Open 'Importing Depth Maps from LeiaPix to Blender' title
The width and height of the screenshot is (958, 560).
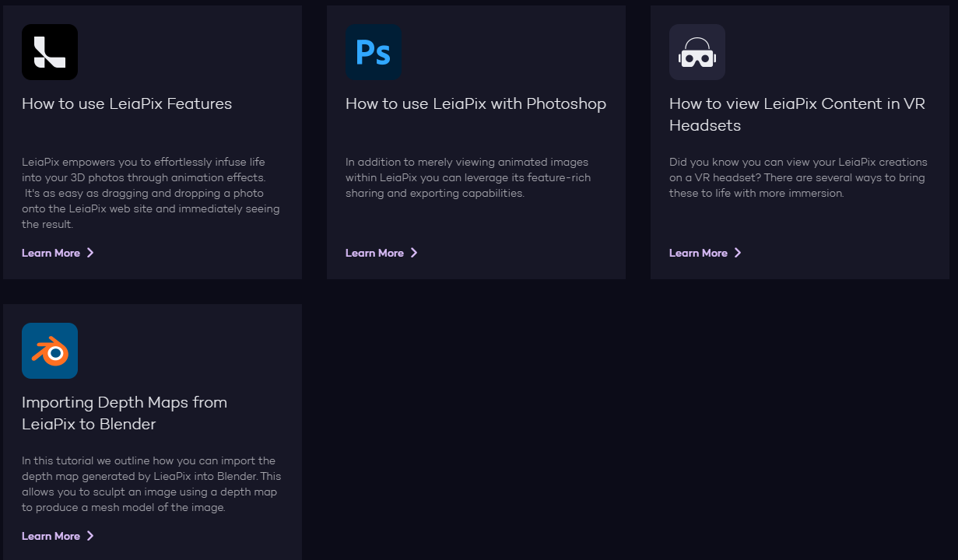(125, 413)
